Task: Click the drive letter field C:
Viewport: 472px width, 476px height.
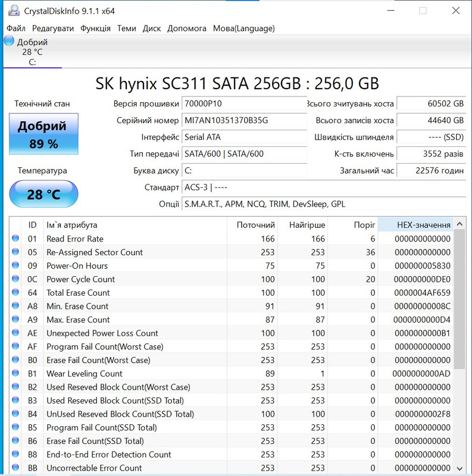Action: 244,171
